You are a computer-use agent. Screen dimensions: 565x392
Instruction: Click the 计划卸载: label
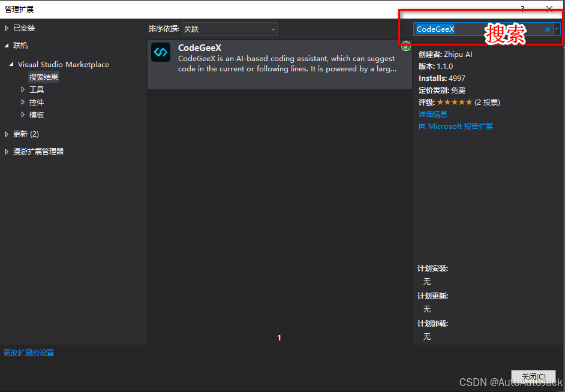click(433, 324)
